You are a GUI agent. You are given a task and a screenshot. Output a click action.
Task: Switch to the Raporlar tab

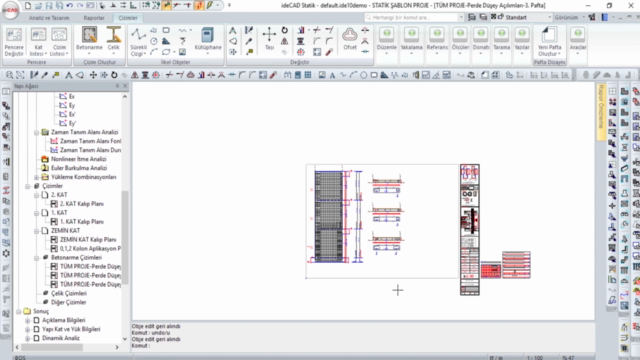pyautogui.click(x=94, y=18)
